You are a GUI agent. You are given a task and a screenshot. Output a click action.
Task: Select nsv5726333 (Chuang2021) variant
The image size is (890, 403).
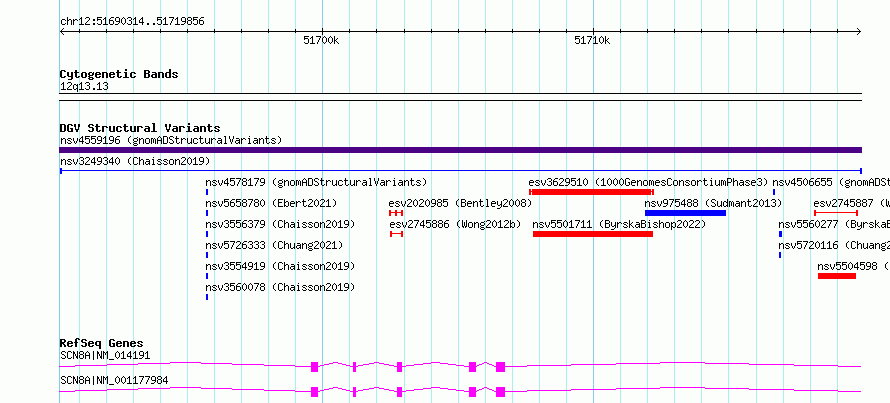click(x=274, y=245)
